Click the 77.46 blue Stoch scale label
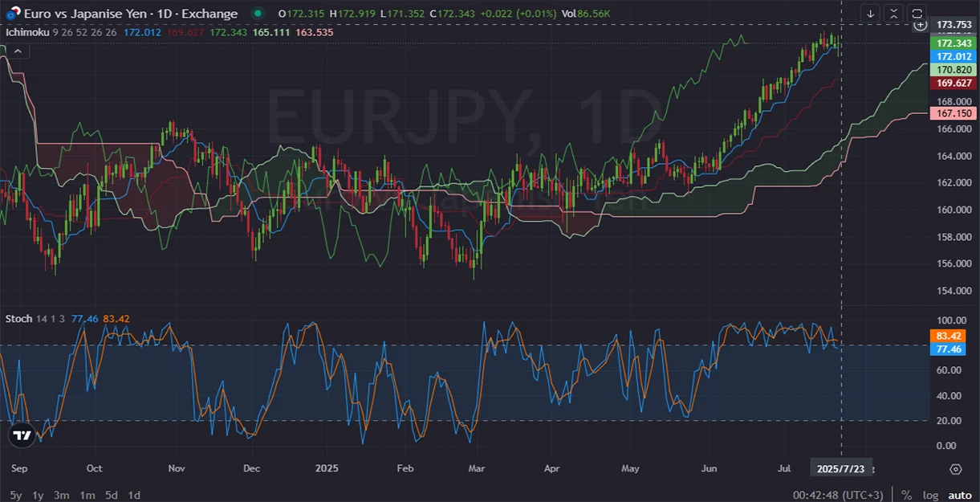Screen dimensions: 980x502 [948, 349]
